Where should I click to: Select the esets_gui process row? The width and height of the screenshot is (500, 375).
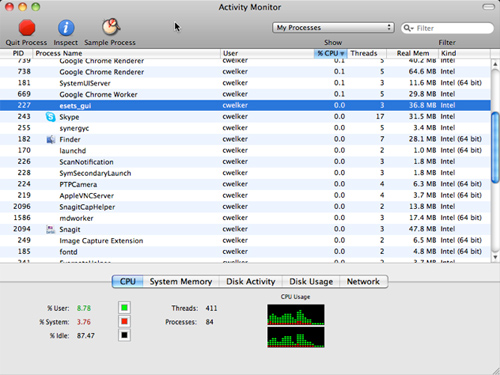click(x=245, y=105)
